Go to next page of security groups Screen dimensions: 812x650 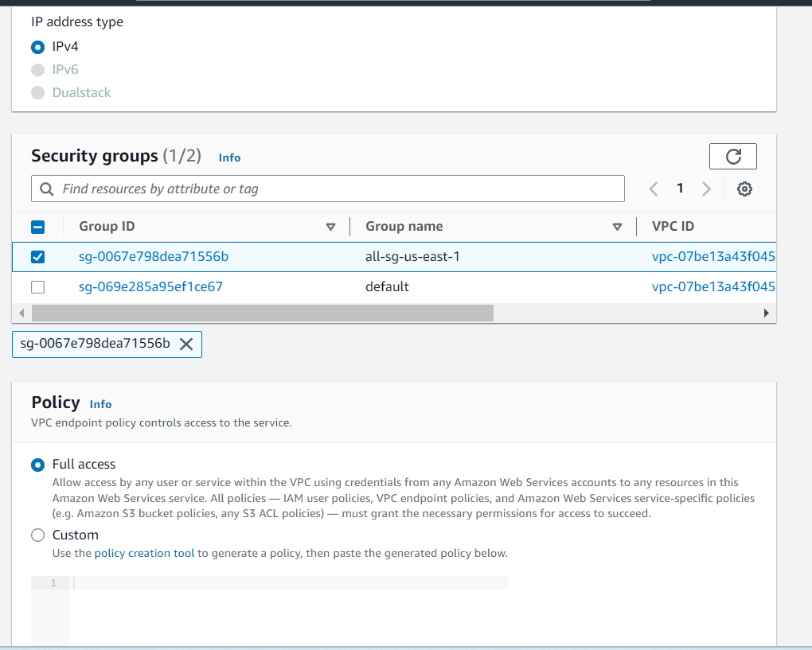click(706, 189)
